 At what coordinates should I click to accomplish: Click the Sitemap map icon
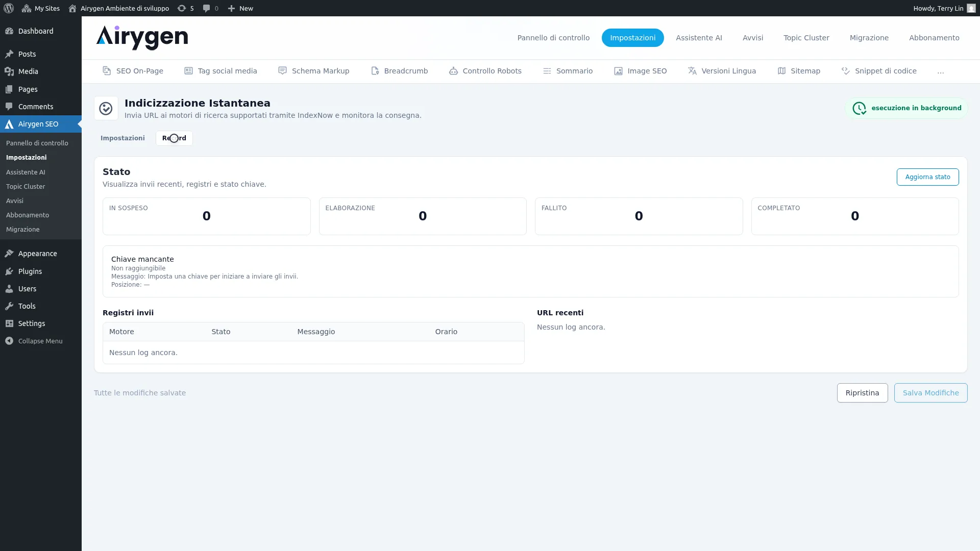coord(781,71)
